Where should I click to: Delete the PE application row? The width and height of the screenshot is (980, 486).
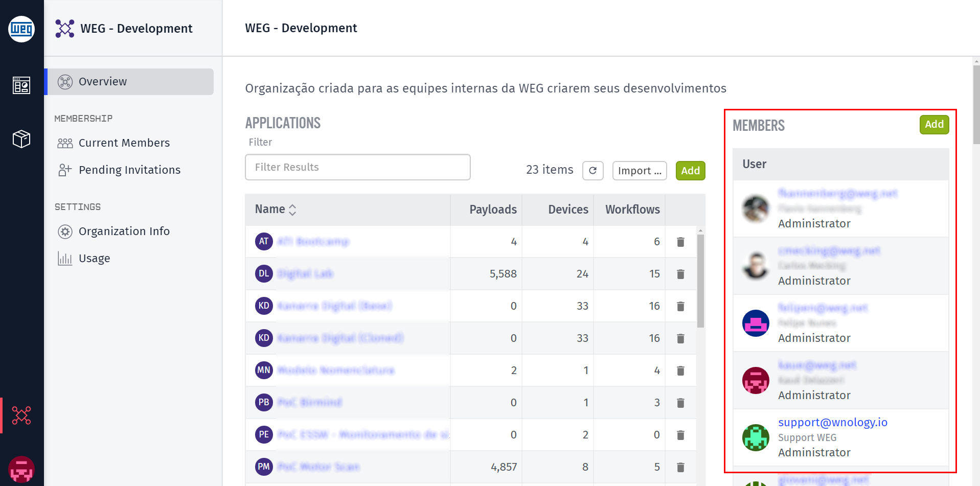coord(680,435)
